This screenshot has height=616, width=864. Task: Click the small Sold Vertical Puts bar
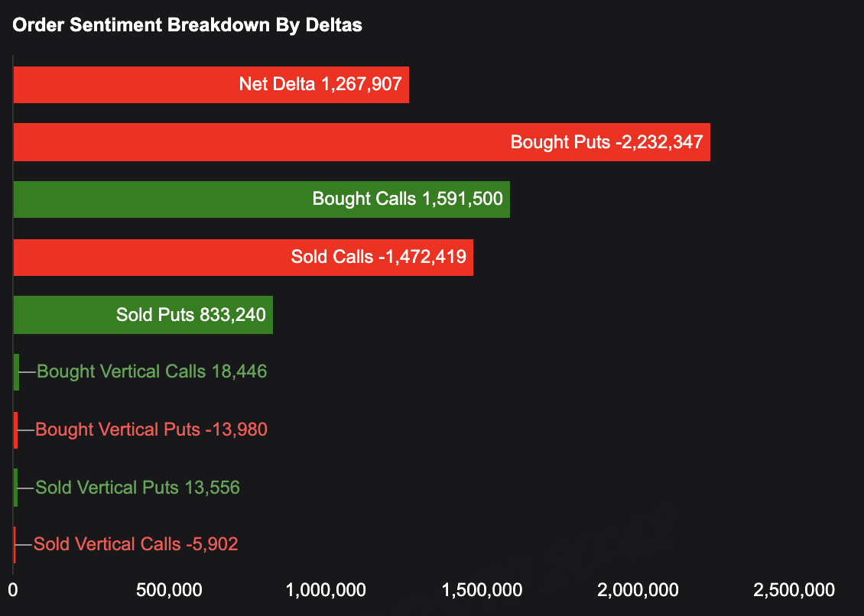pos(16,487)
